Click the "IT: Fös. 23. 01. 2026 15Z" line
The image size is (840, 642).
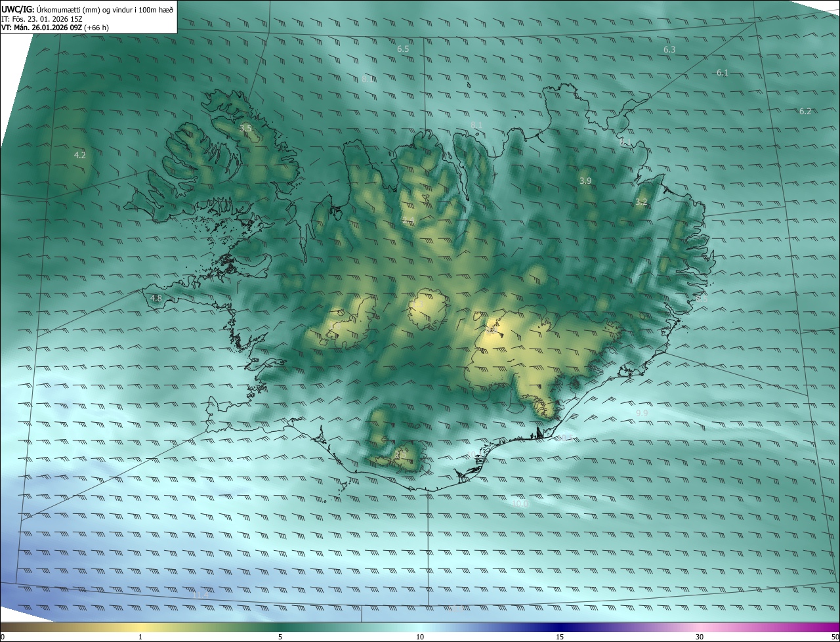point(42,18)
